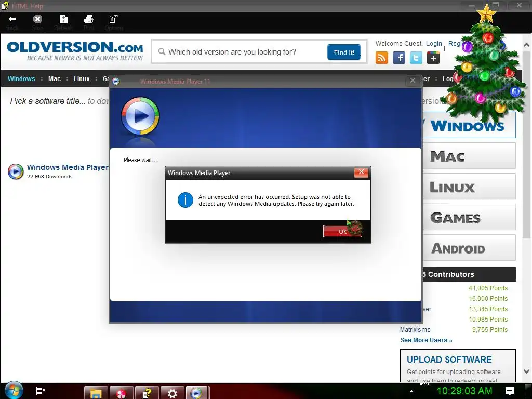This screenshot has width=532, height=399.
Task: Choose the Android category button in sidebar
Action: [x=469, y=248]
